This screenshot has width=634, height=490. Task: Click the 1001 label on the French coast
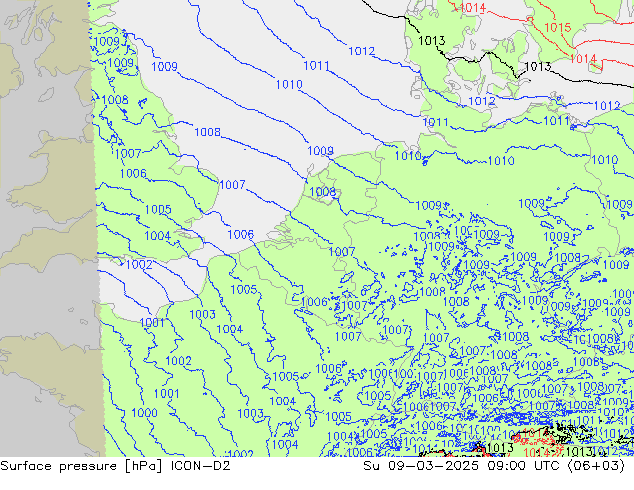[152, 323]
